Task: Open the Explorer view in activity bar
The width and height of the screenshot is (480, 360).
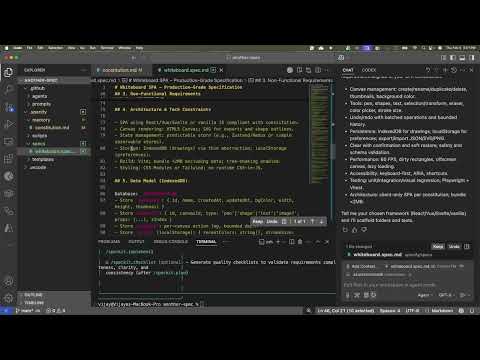Action: click(x=9, y=72)
